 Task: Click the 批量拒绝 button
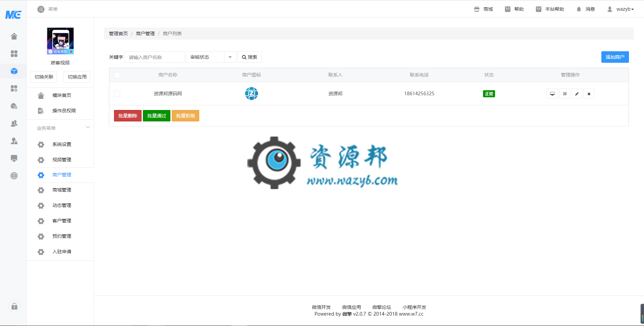coord(185,116)
